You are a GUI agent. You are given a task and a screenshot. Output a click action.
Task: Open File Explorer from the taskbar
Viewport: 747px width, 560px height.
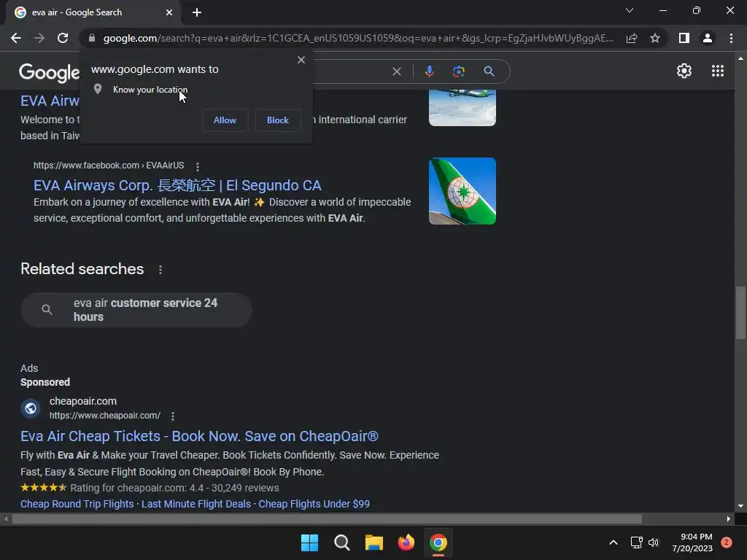(374, 542)
